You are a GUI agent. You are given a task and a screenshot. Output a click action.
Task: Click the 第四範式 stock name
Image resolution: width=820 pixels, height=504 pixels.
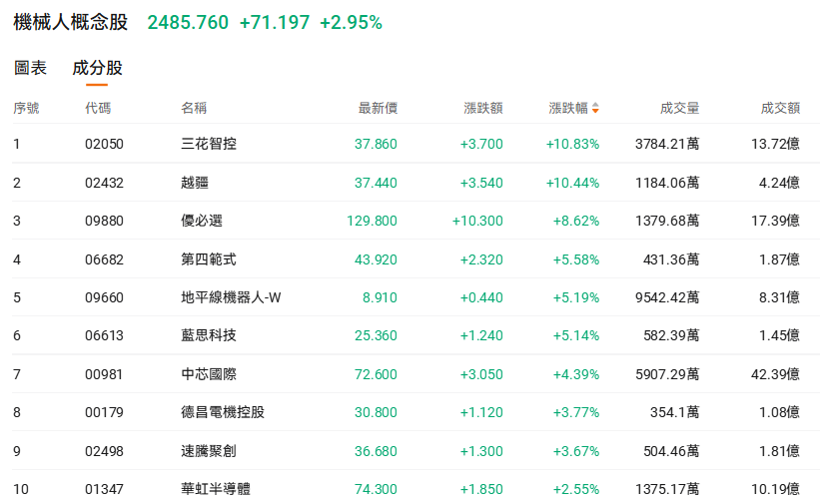(x=209, y=259)
